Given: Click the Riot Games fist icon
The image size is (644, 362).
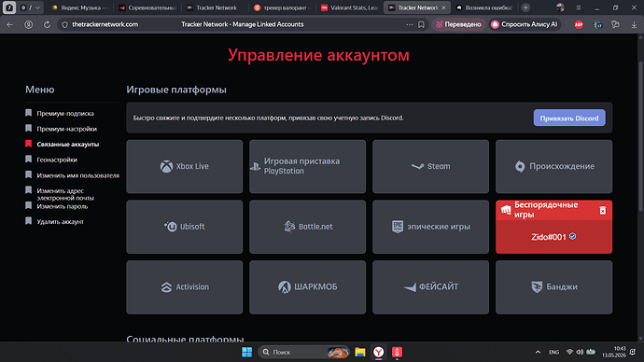Looking at the screenshot, I should [x=506, y=210].
